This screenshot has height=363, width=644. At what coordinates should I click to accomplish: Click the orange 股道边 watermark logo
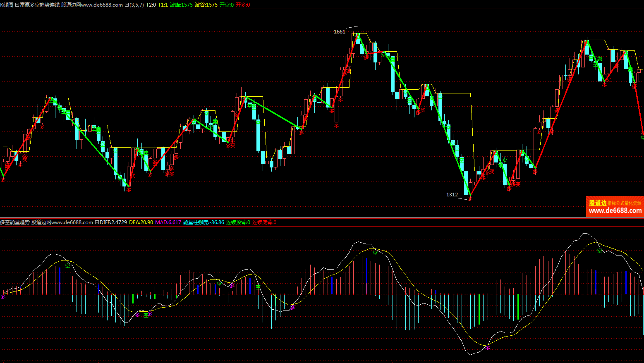click(597, 203)
